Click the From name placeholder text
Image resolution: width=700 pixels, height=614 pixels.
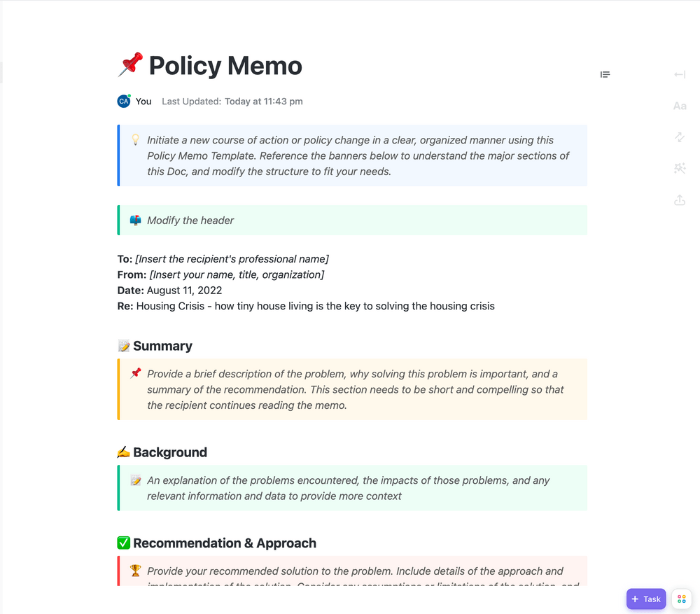click(237, 274)
